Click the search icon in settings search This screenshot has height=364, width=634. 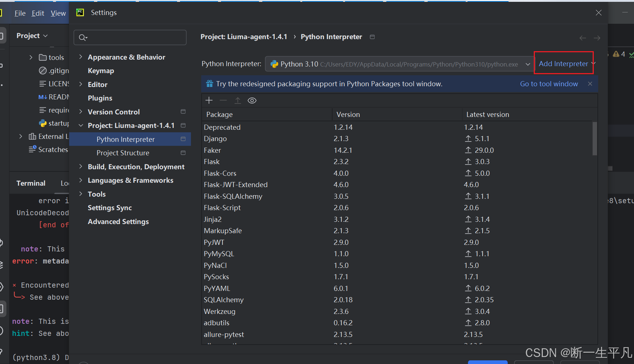(83, 37)
